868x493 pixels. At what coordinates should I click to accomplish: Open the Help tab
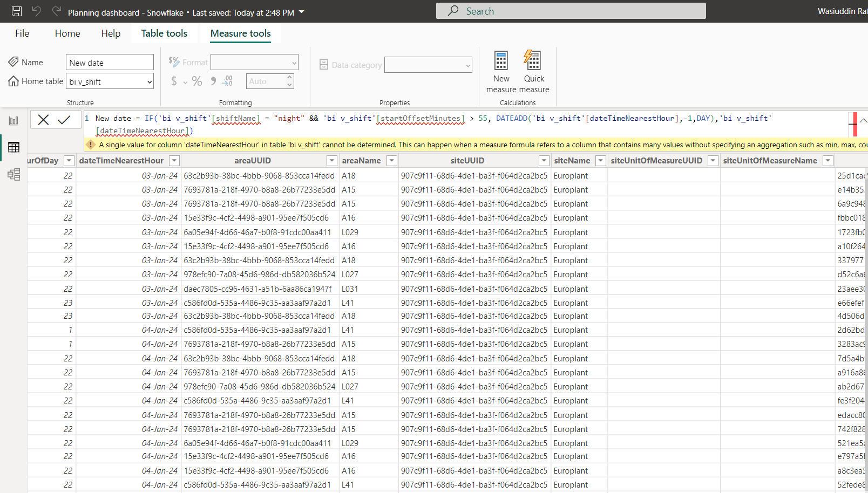(111, 33)
